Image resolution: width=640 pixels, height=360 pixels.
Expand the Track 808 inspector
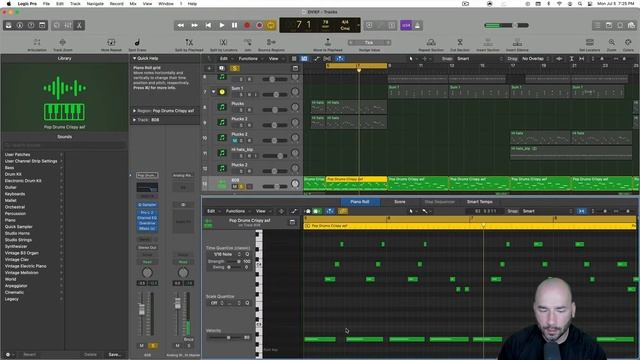(x=134, y=120)
